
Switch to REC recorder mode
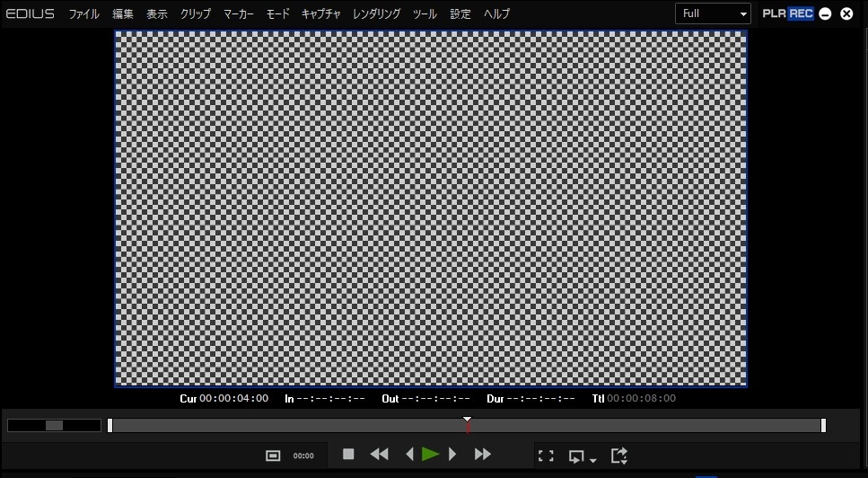801,13
